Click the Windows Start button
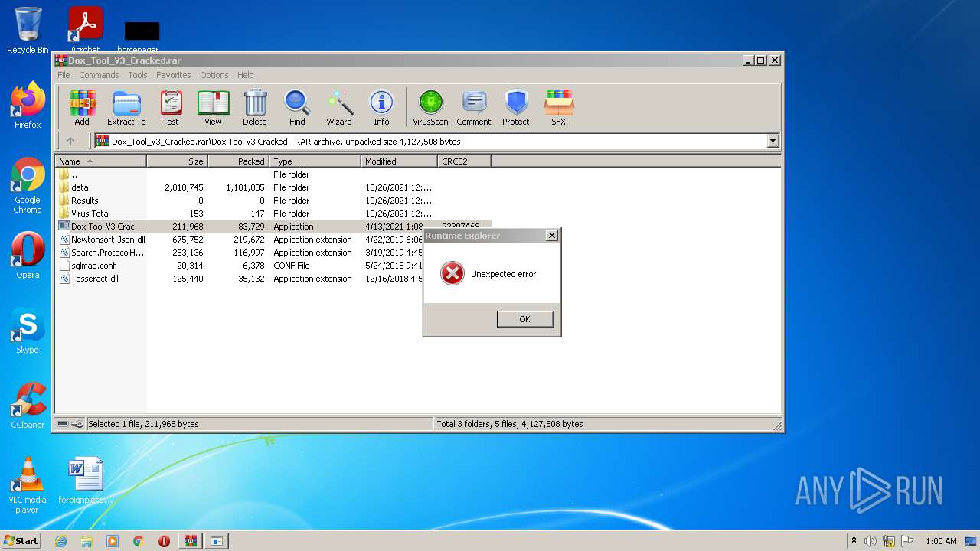Screen dimensions: 980x551 (21, 540)
